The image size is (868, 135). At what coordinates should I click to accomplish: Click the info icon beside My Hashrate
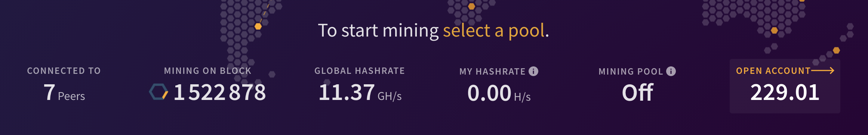533,71
